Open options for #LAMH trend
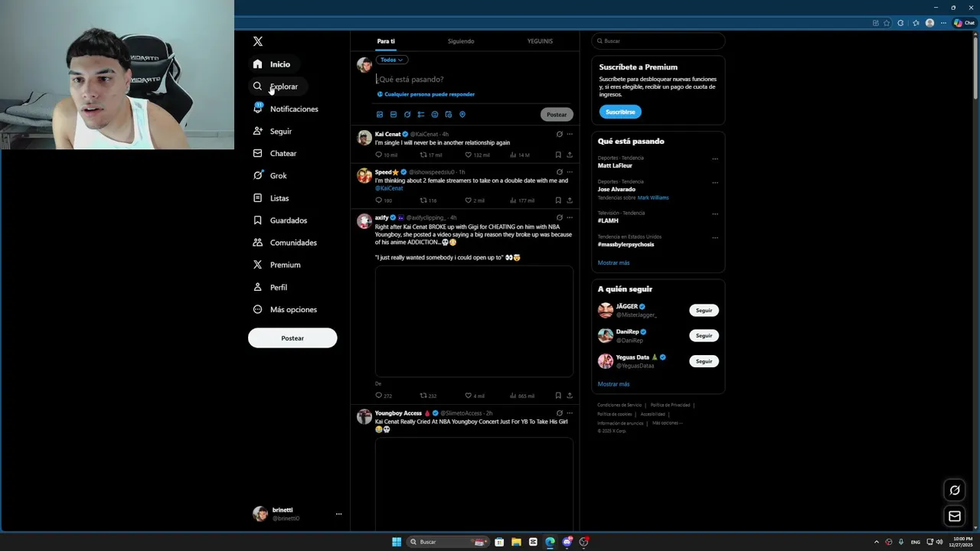The width and height of the screenshot is (980, 551). coord(715,214)
